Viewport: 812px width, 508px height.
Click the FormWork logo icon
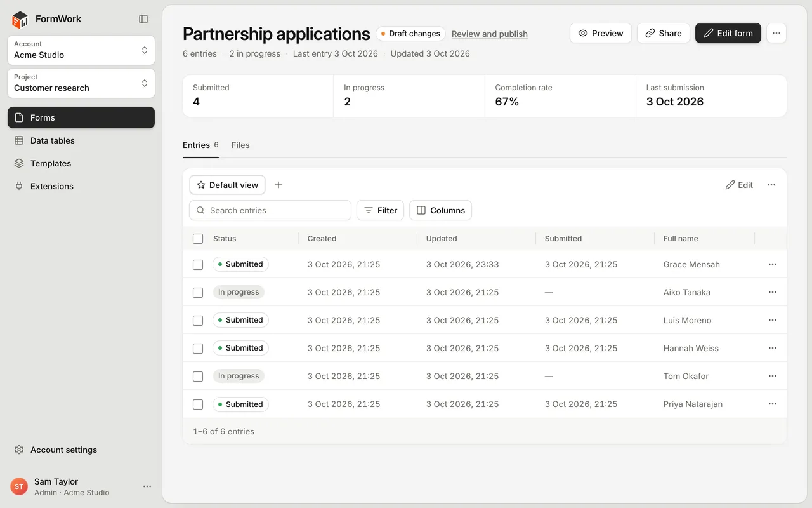tap(20, 20)
